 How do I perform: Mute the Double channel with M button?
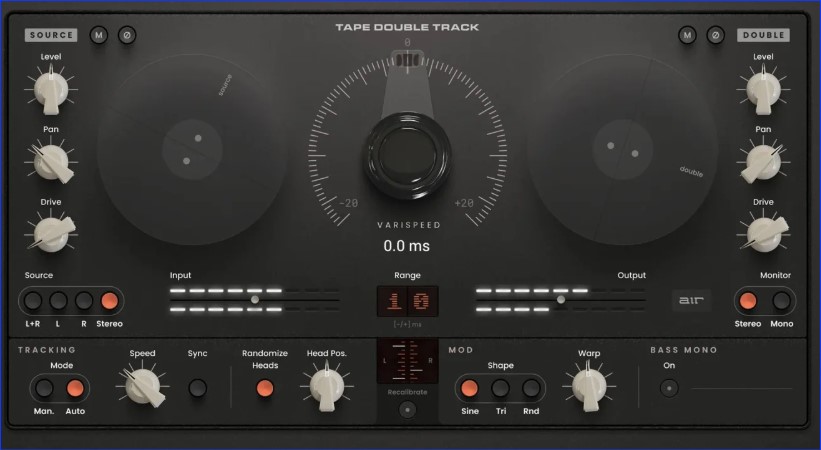tap(687, 35)
